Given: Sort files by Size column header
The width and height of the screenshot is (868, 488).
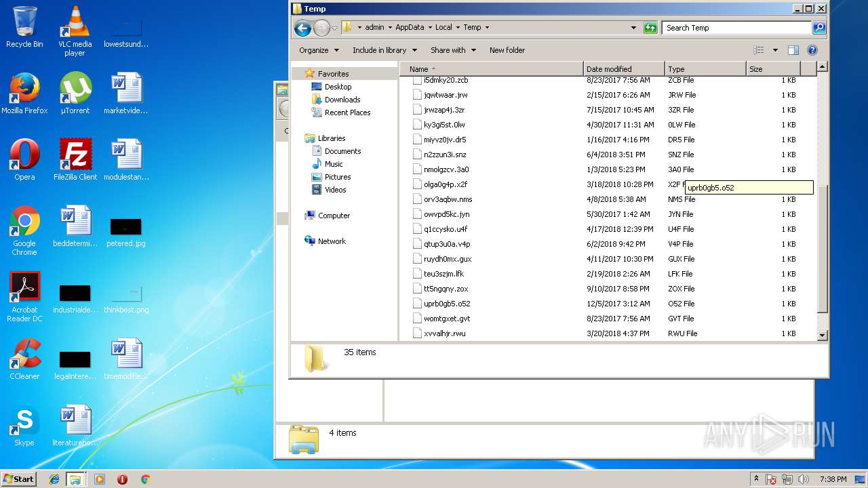Looking at the screenshot, I should (773, 69).
